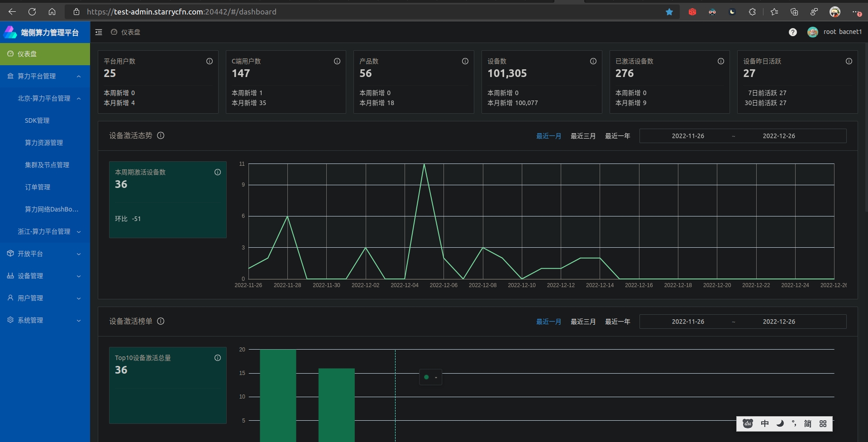The height and width of the screenshot is (442, 868).
Task: Collapse 北京-算力平台管理 submenu
Action: pos(45,98)
